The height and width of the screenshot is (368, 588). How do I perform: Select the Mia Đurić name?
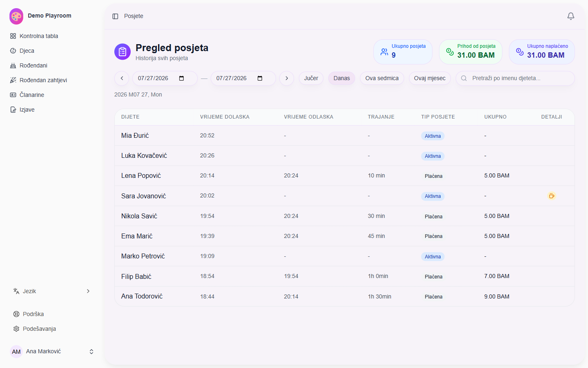pyautogui.click(x=135, y=136)
